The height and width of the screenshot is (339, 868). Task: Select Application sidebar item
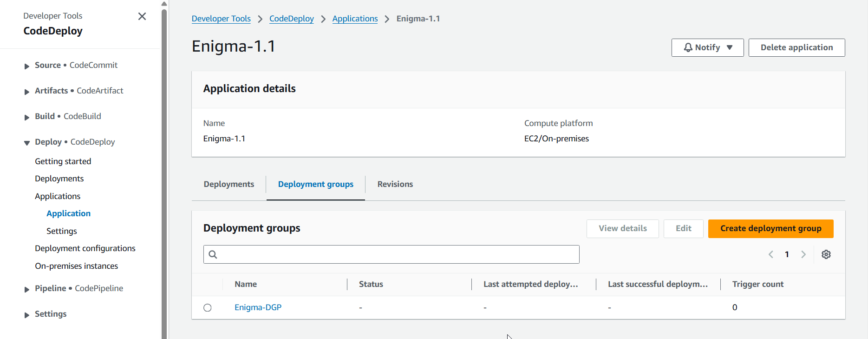[x=69, y=213]
